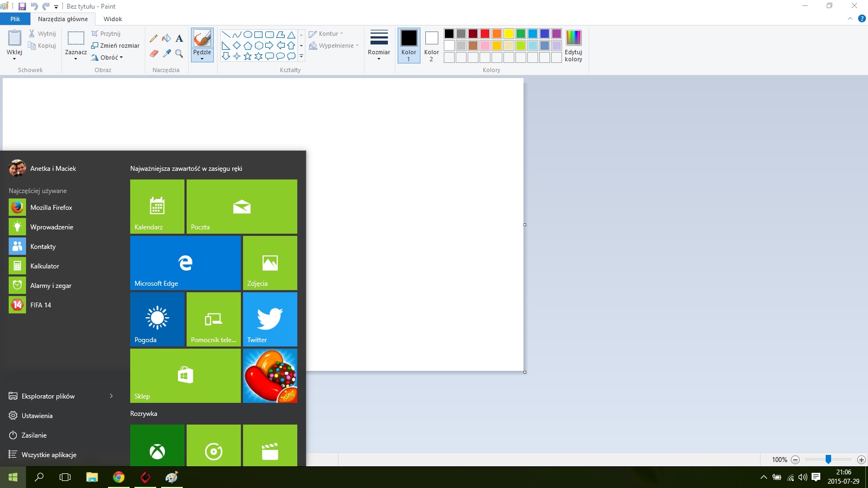Screen dimensions: 868x488
Task: Pick the right arrow shape
Action: point(269,46)
